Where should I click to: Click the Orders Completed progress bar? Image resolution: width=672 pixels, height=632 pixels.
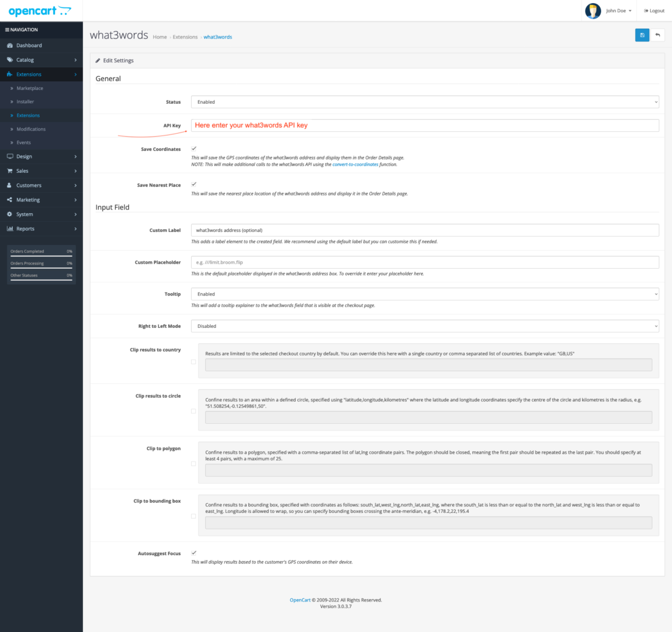(x=41, y=256)
